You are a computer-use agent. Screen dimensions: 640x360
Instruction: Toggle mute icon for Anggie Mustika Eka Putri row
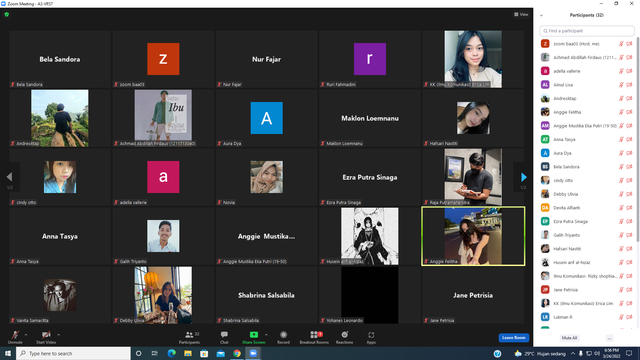621,126
